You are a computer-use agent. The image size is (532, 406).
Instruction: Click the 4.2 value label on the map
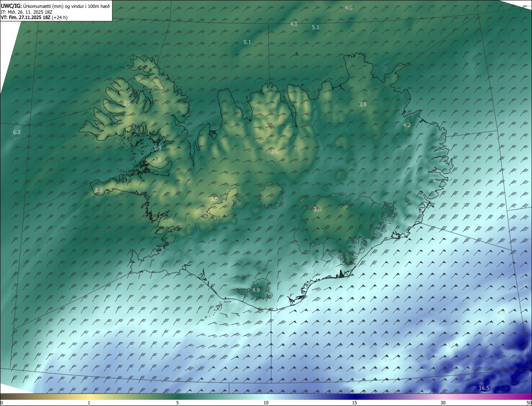pos(407,125)
